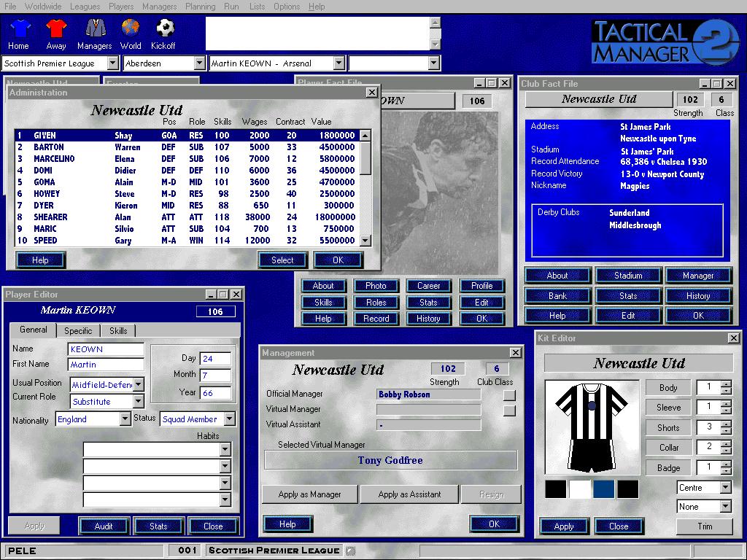Click the kit preview thumbnail in Kit Editor
747x560 pixels.
[x=592, y=427]
